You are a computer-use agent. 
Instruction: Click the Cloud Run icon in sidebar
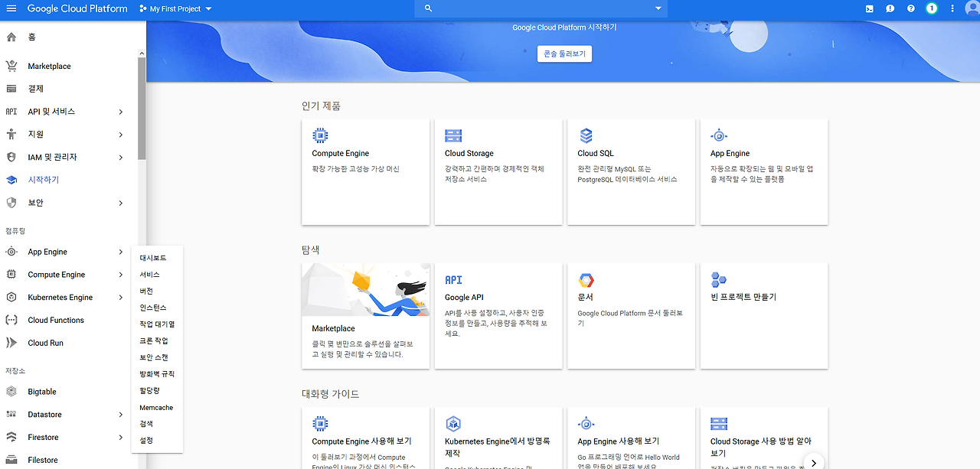coord(11,343)
